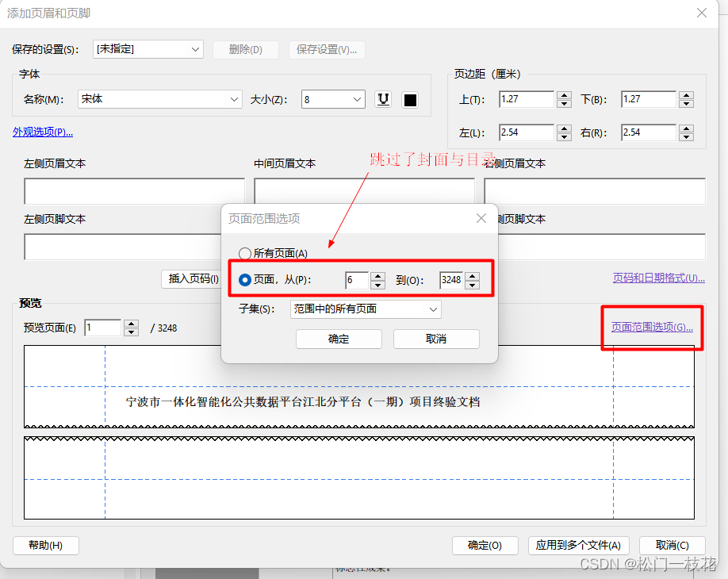Click the disabled 删除(D) button
728x579 pixels.
click(x=246, y=50)
